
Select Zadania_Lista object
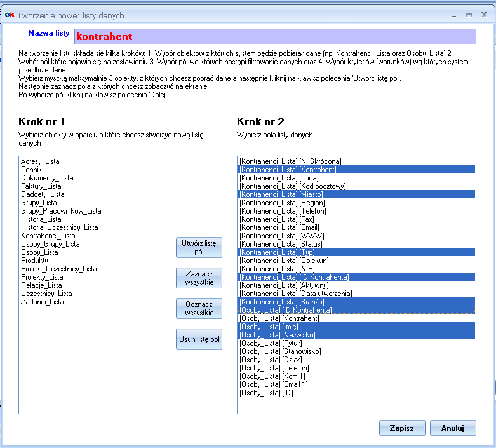point(90,302)
